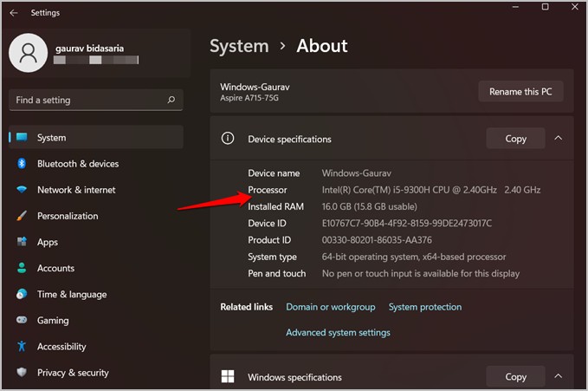Click the info icon beside Device specifications
This screenshot has height=391, width=588.
point(228,138)
